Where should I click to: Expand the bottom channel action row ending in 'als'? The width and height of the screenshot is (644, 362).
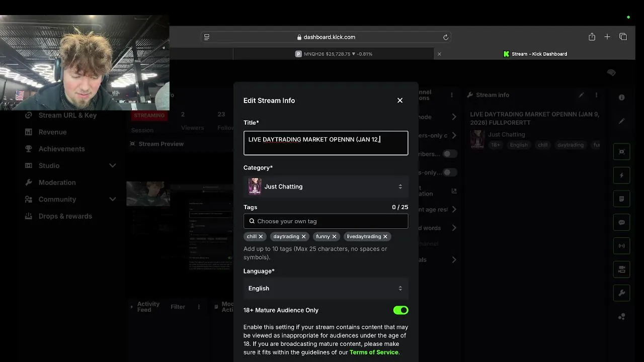coord(454,260)
